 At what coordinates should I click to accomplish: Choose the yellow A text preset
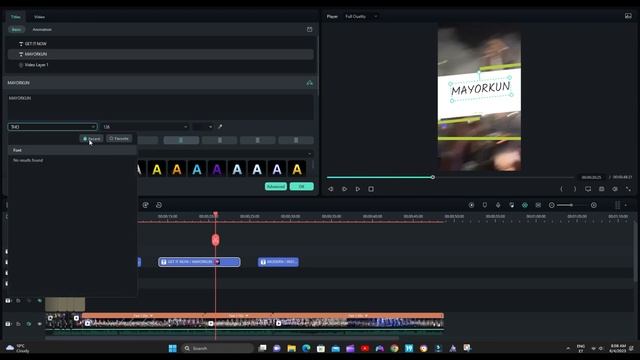pyautogui.click(x=157, y=169)
